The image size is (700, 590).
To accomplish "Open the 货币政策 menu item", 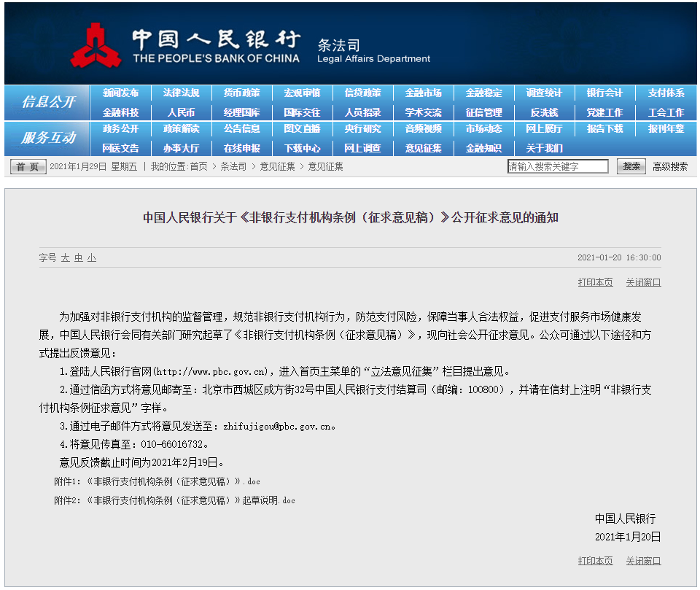I will 241,93.
